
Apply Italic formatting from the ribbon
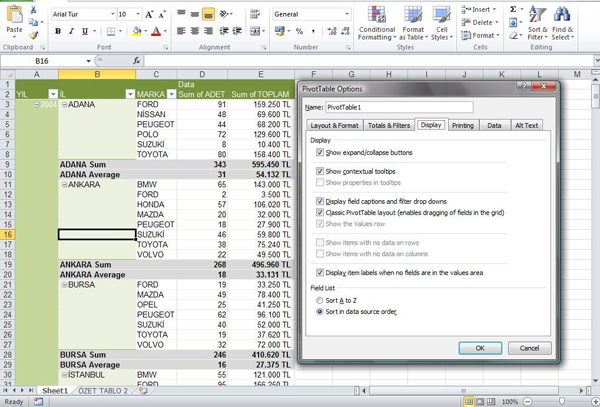72,31
